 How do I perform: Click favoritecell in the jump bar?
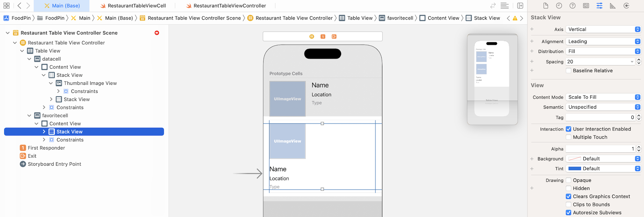[396, 18]
